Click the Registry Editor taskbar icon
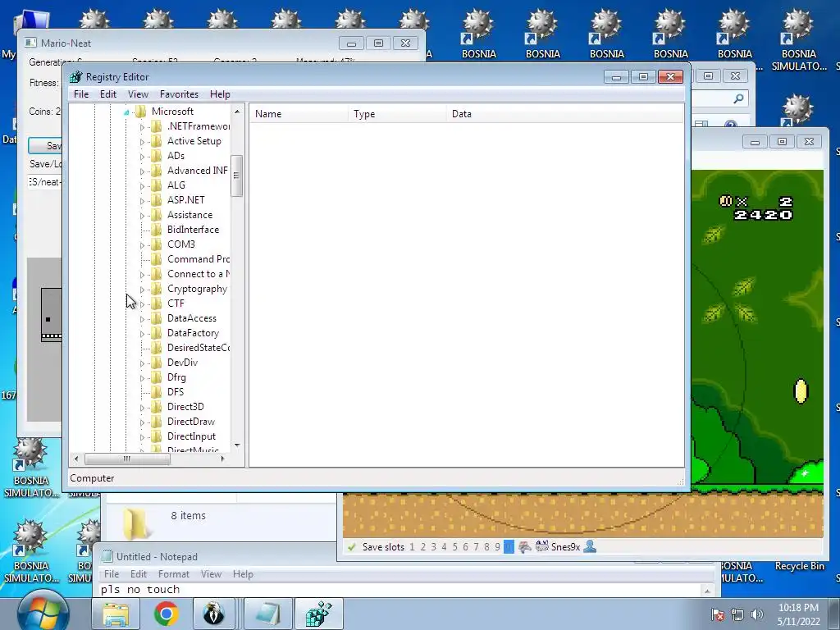This screenshot has width=840, height=630. [319, 614]
